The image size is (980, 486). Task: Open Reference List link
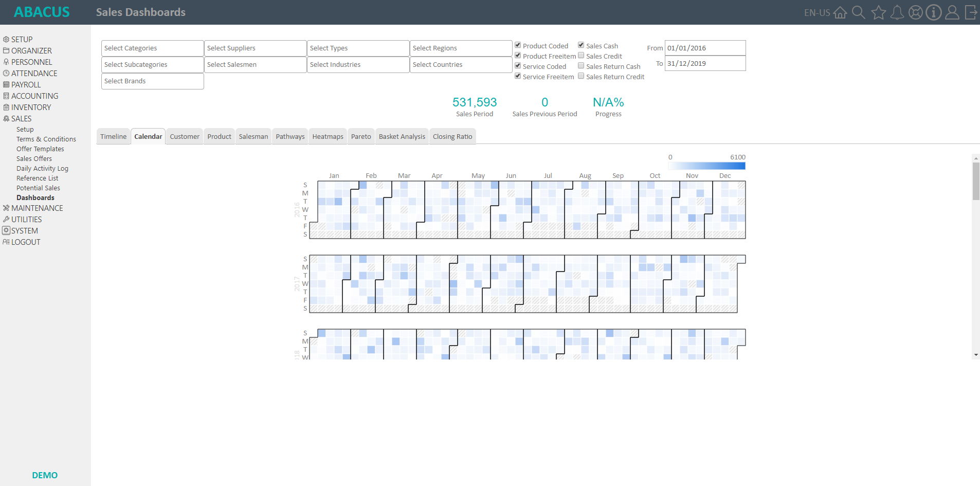click(37, 178)
